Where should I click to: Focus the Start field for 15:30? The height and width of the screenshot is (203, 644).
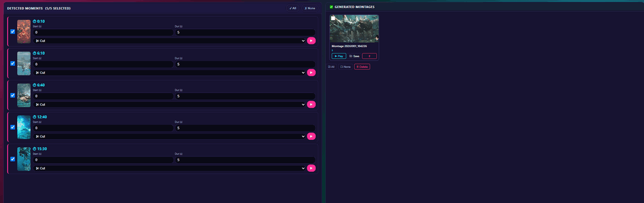tap(103, 160)
